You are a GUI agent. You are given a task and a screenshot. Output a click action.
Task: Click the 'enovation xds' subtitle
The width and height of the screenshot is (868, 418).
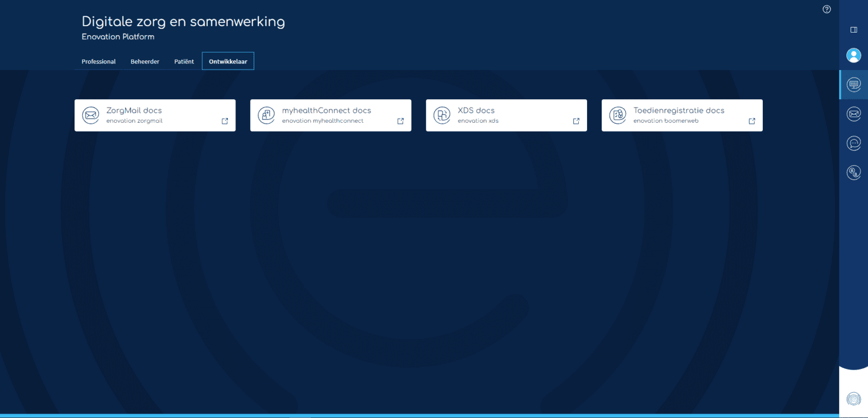pos(478,121)
